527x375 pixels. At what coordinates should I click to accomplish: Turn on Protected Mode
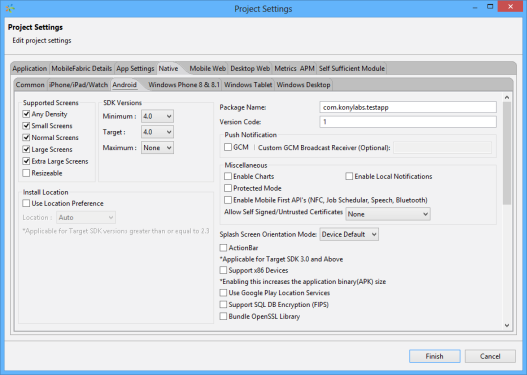[x=228, y=188]
